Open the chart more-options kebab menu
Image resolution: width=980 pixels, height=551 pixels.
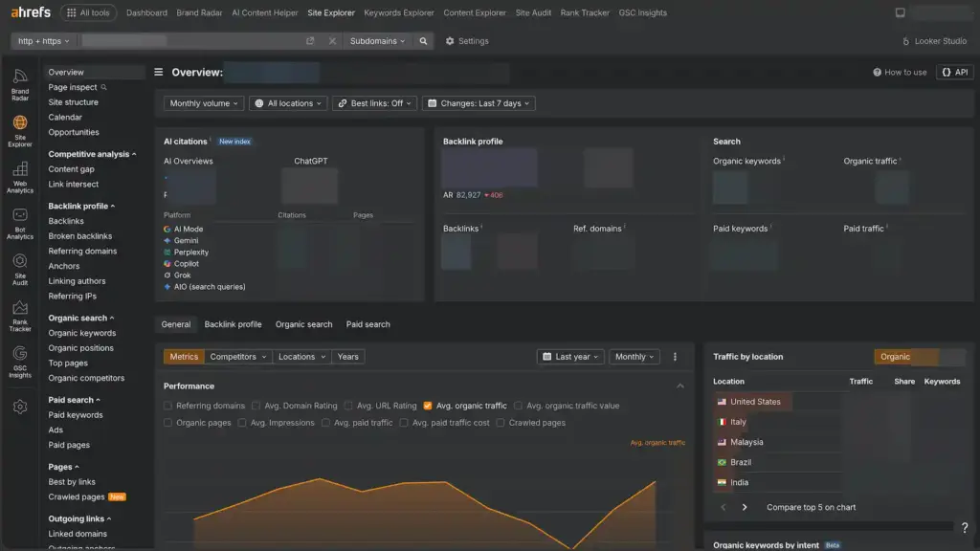tap(675, 357)
